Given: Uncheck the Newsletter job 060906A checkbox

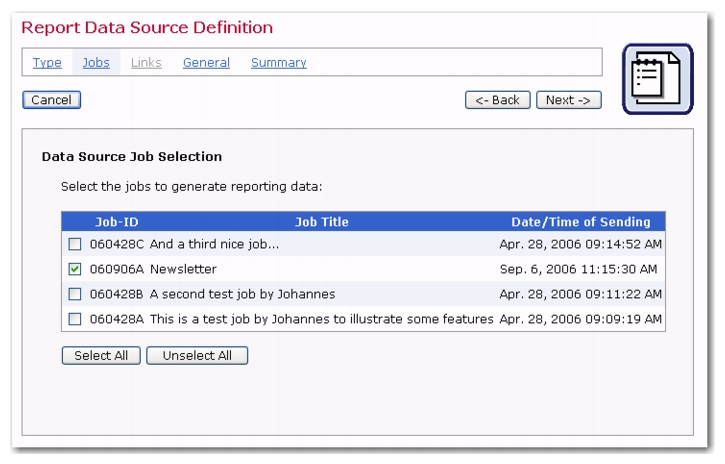Looking at the screenshot, I should coord(74,269).
